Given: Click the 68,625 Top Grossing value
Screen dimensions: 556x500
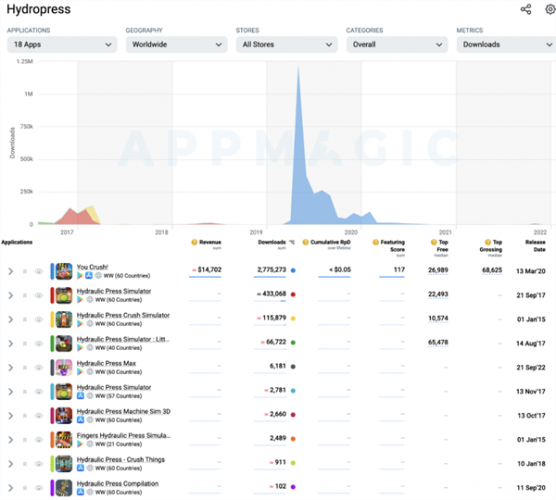Looking at the screenshot, I should click(x=492, y=270).
